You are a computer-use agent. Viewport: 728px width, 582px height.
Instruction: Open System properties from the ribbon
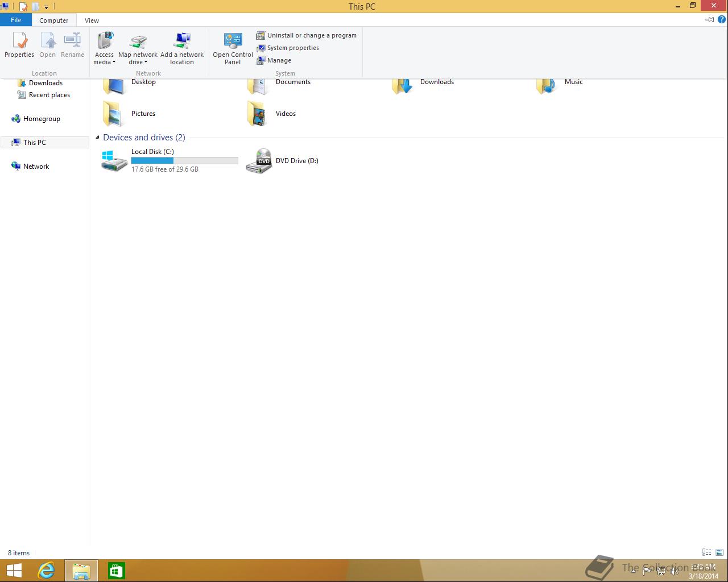pos(288,48)
